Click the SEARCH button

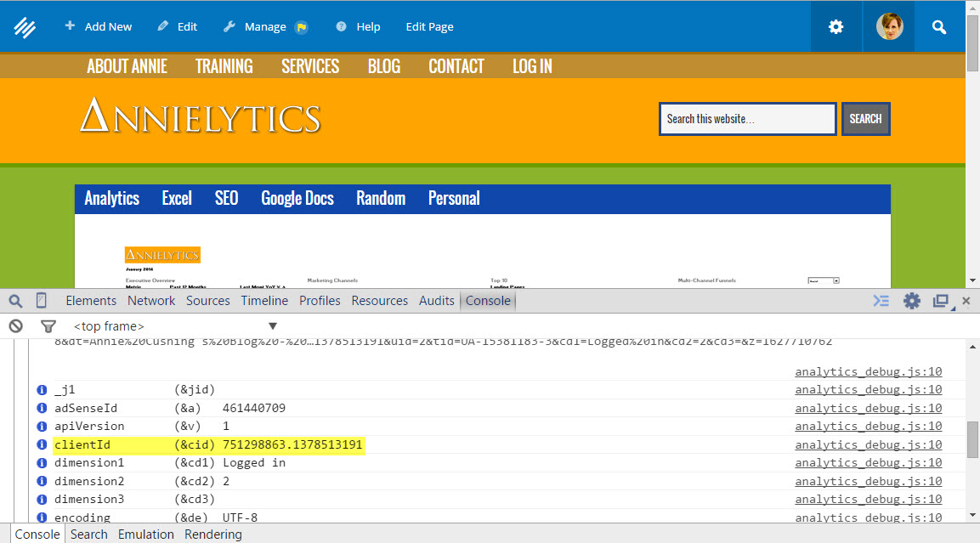tap(865, 119)
